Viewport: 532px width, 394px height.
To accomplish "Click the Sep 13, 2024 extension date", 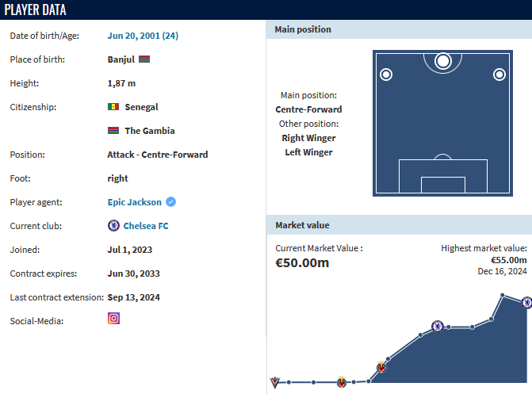I will tap(134, 297).
